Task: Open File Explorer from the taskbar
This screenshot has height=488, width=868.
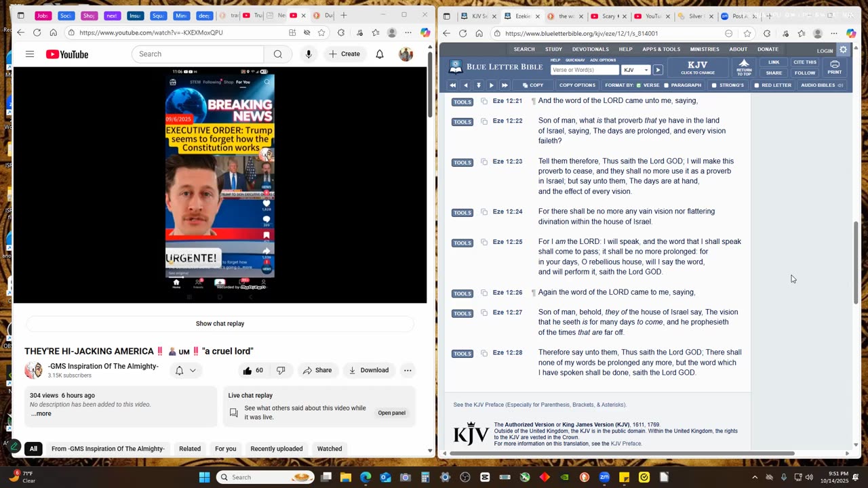Action: point(346,477)
